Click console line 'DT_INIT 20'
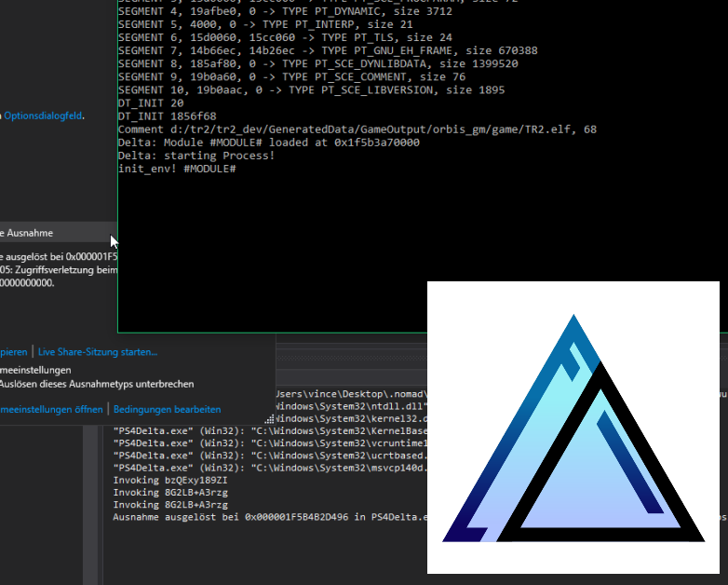 tap(151, 102)
